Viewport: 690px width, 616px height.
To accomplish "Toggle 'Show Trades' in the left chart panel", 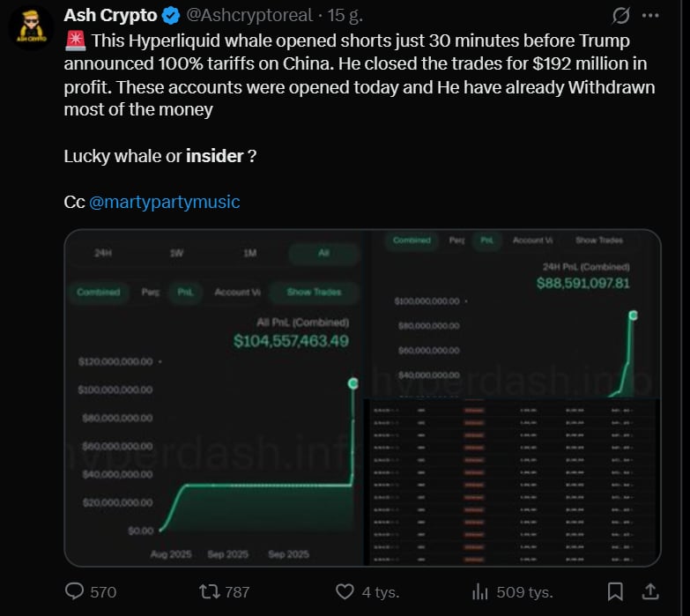I will pos(314,293).
